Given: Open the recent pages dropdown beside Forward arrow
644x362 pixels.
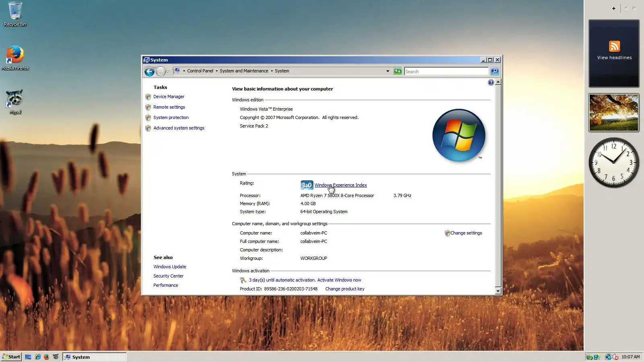Looking at the screenshot, I should [x=168, y=72].
